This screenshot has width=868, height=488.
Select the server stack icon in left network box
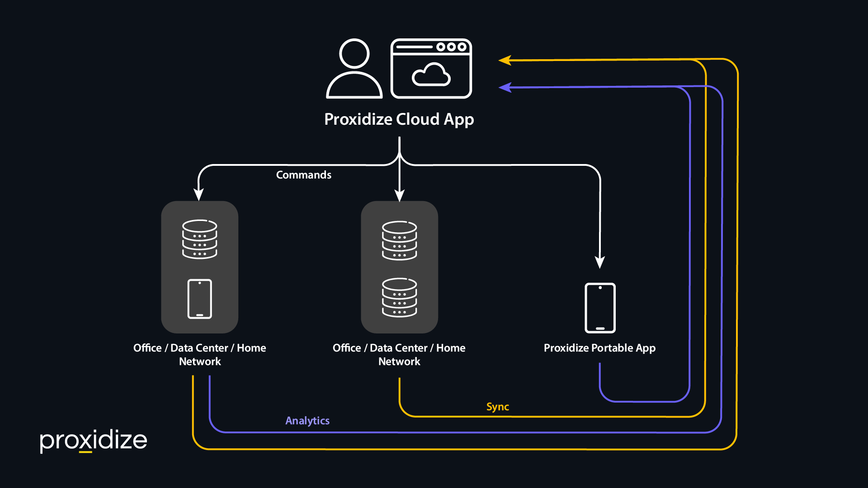pos(199,239)
